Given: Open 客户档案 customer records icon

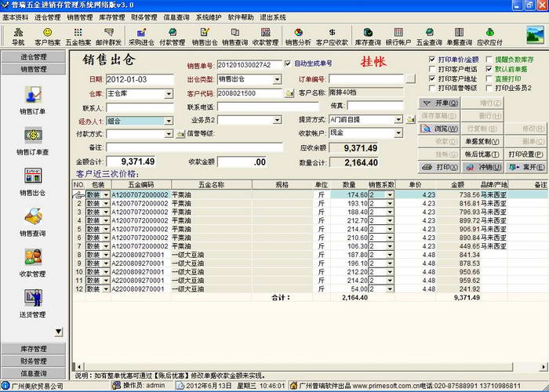Looking at the screenshot, I should tap(48, 36).
